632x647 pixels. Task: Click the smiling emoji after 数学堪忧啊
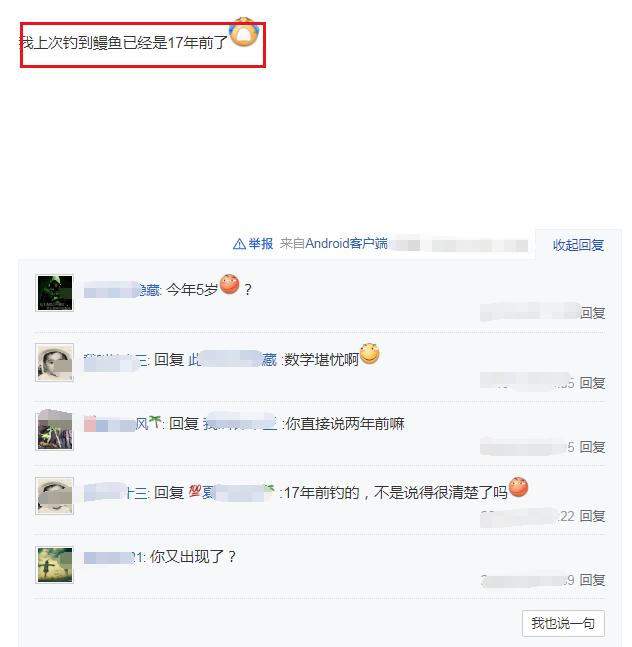point(369,354)
